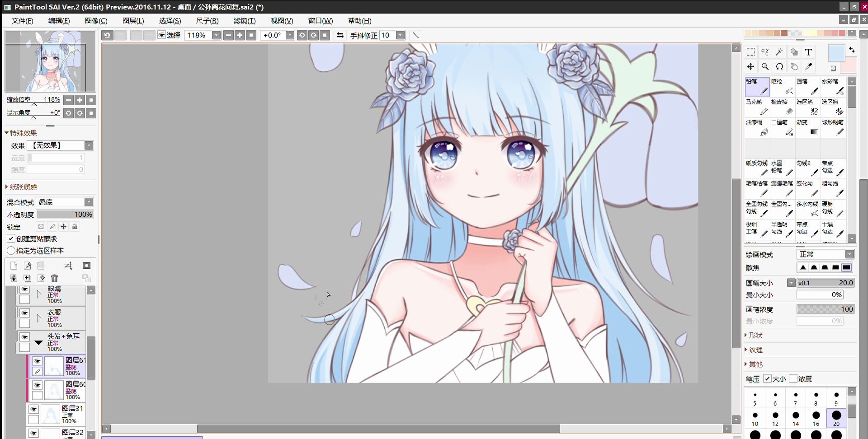Delete the selected layer with trash icon

point(55,278)
